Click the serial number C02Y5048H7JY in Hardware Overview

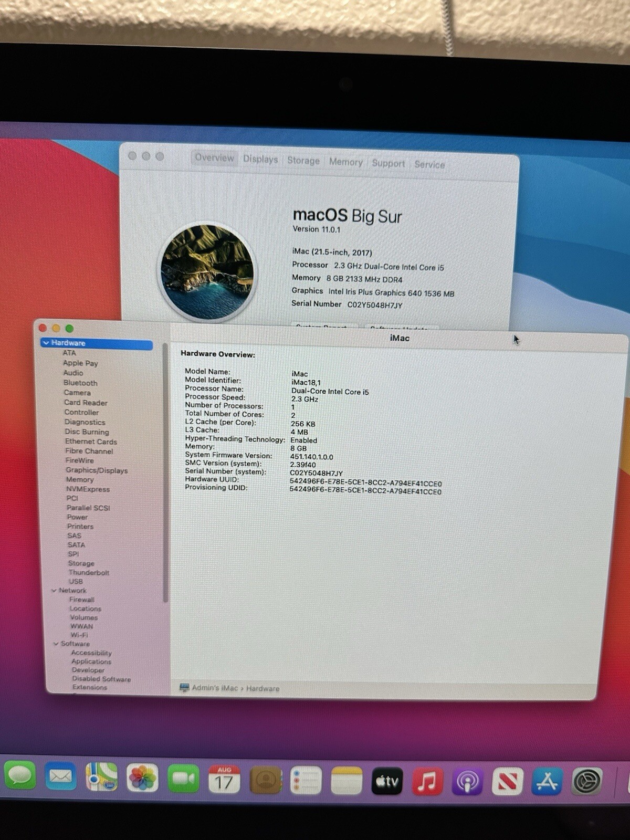pos(316,473)
